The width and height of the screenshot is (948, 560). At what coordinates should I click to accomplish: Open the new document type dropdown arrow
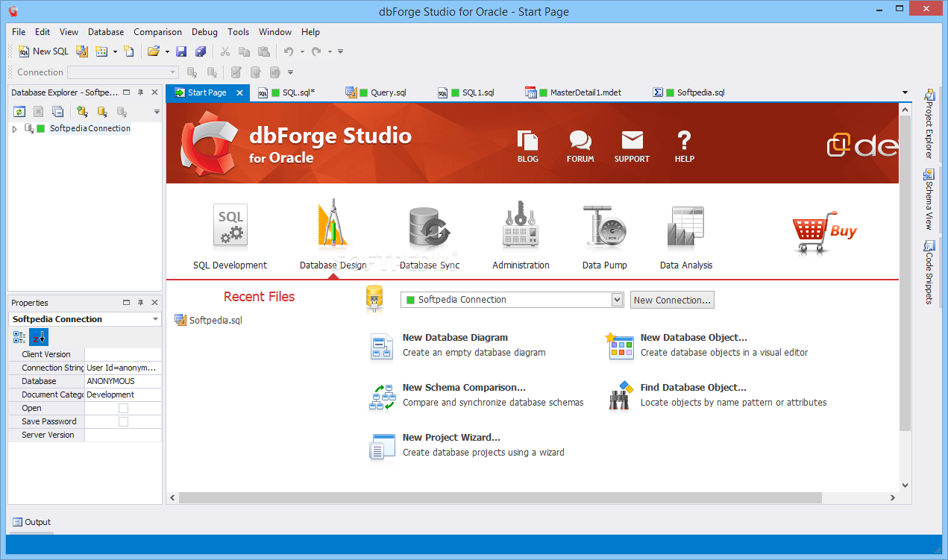[x=115, y=51]
